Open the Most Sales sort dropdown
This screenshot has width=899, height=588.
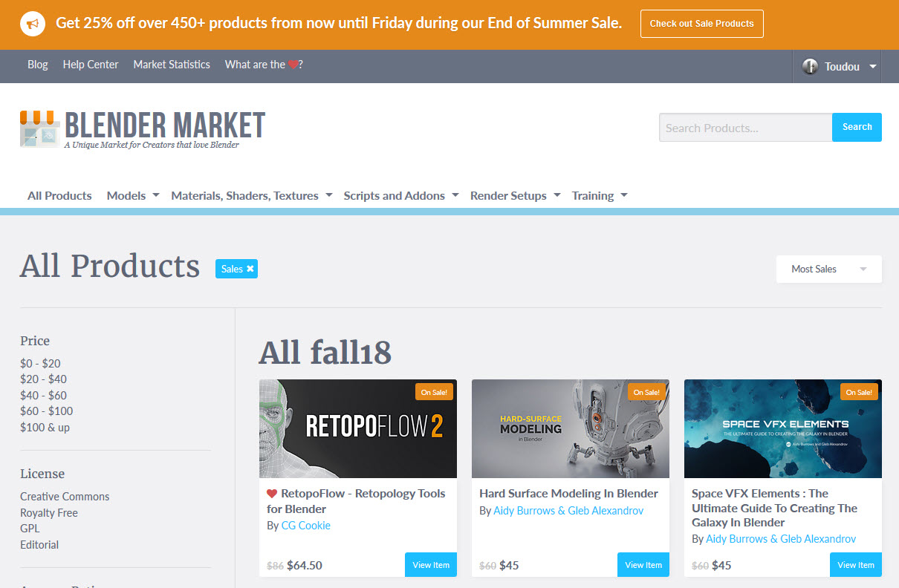pyautogui.click(x=829, y=269)
